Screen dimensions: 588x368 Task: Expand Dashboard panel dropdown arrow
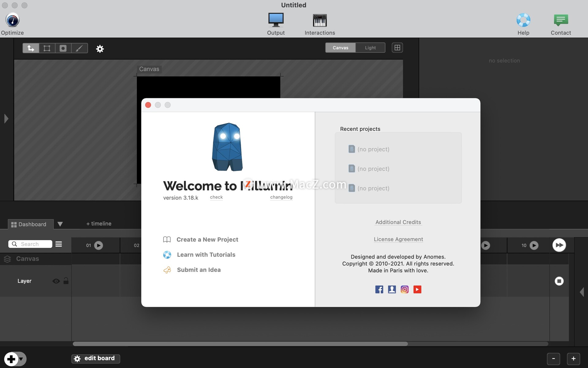tap(59, 223)
